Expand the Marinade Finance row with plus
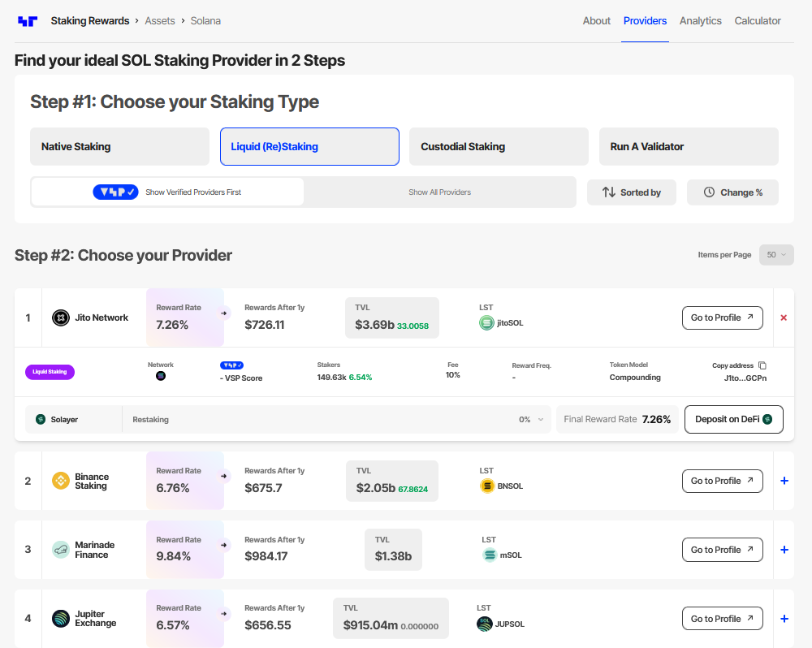Screen dimensions: 812x648 tap(784, 550)
